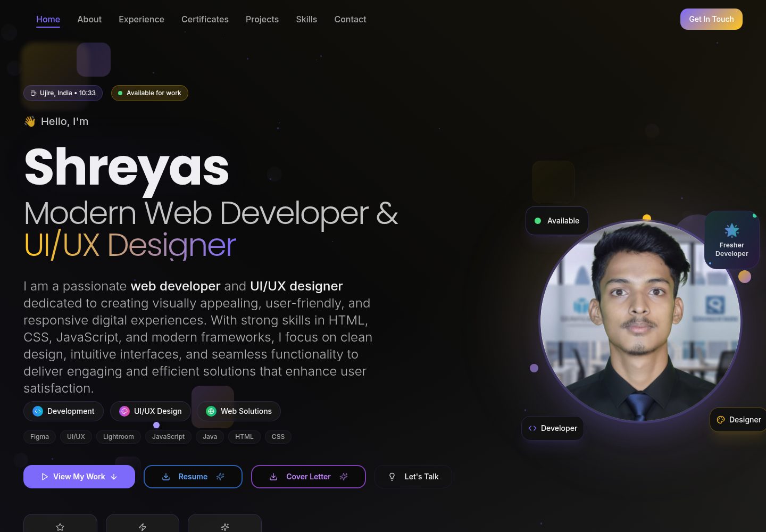Click the location icon beside Ujire, India
The height and width of the screenshot is (532, 766).
(x=33, y=93)
